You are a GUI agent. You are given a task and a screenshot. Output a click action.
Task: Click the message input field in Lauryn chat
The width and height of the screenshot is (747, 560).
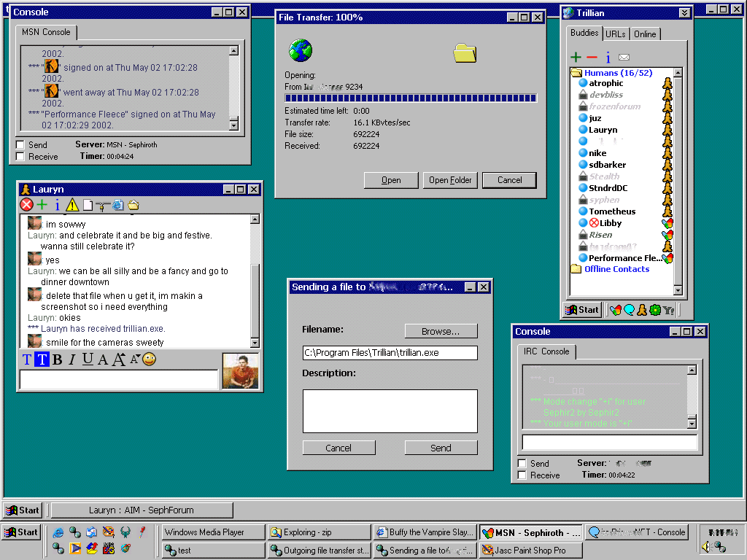point(119,379)
